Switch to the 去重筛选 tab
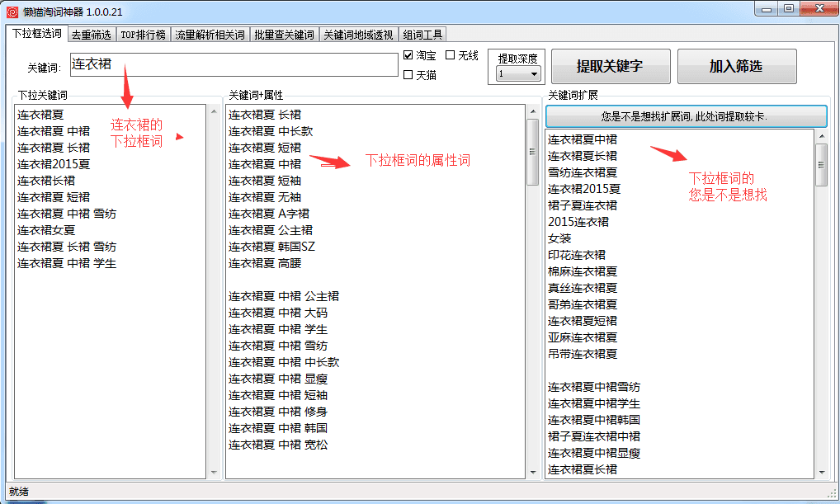The width and height of the screenshot is (840, 504). click(91, 35)
